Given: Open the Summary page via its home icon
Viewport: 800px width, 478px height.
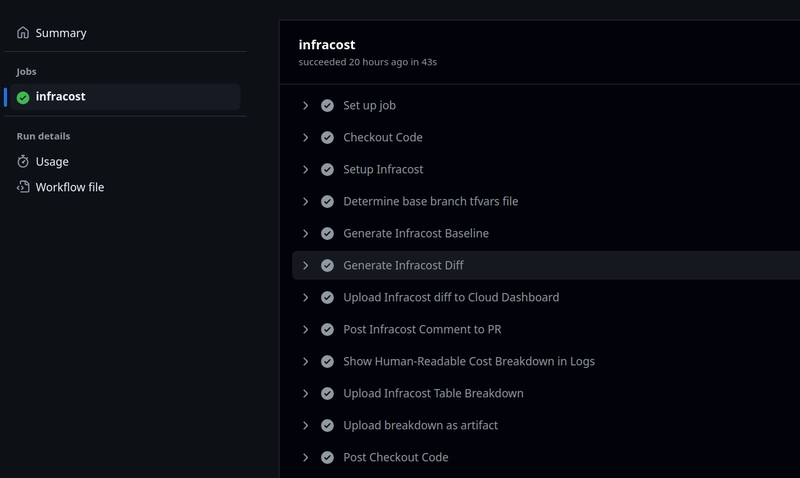Looking at the screenshot, I should [23, 33].
